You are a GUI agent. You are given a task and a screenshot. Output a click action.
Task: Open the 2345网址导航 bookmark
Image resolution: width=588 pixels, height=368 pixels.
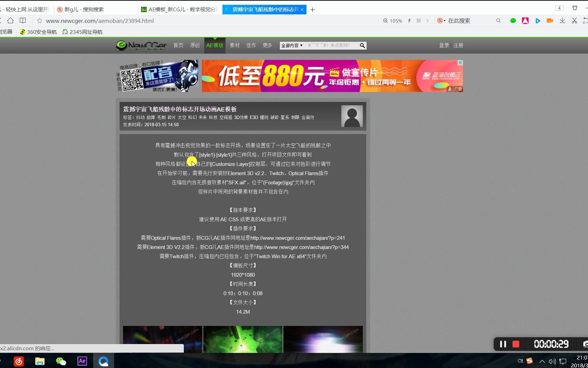[82, 32]
